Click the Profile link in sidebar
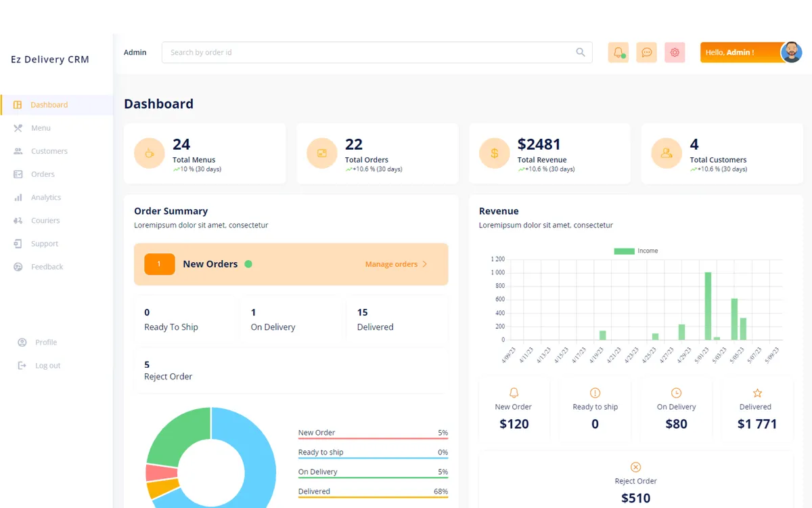This screenshot has width=812, height=508. 46,343
